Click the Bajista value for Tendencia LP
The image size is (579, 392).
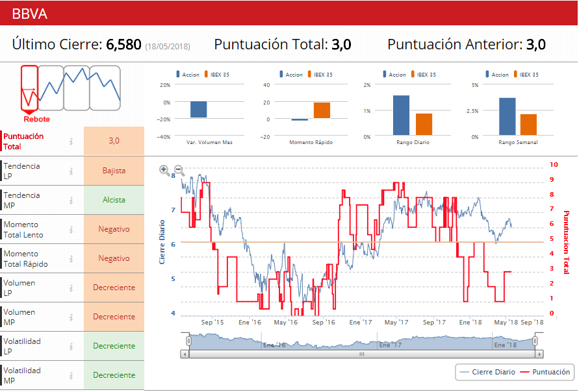(x=114, y=171)
